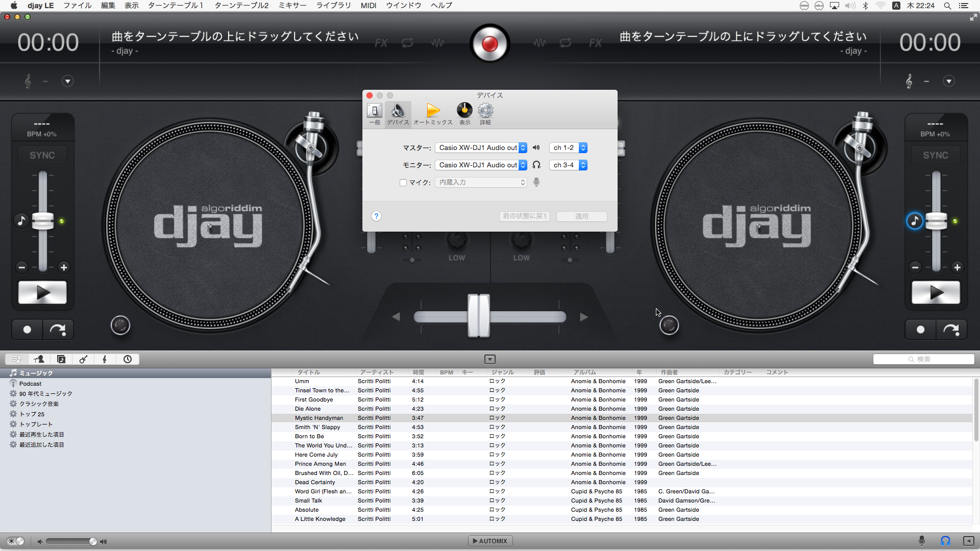The width and height of the screenshot is (980, 551).
Task: Click the 適用 apply button
Action: (582, 216)
